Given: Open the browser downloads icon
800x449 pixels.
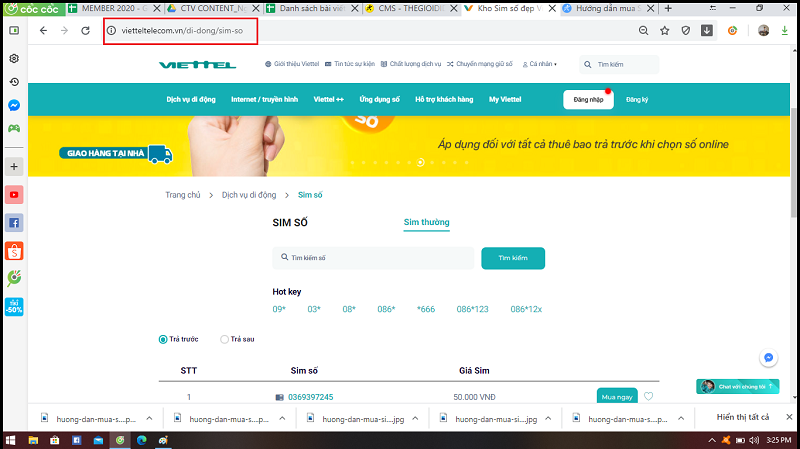Looking at the screenshot, I should 707,31.
